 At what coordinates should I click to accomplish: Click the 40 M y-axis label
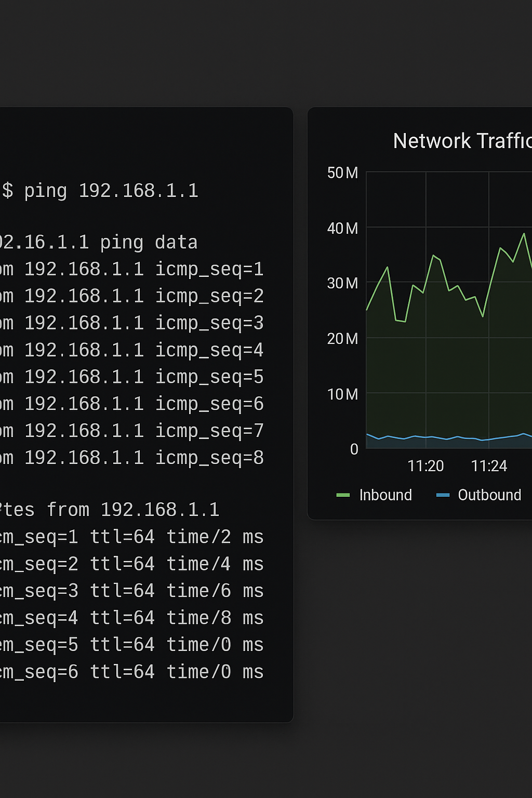coord(342,229)
